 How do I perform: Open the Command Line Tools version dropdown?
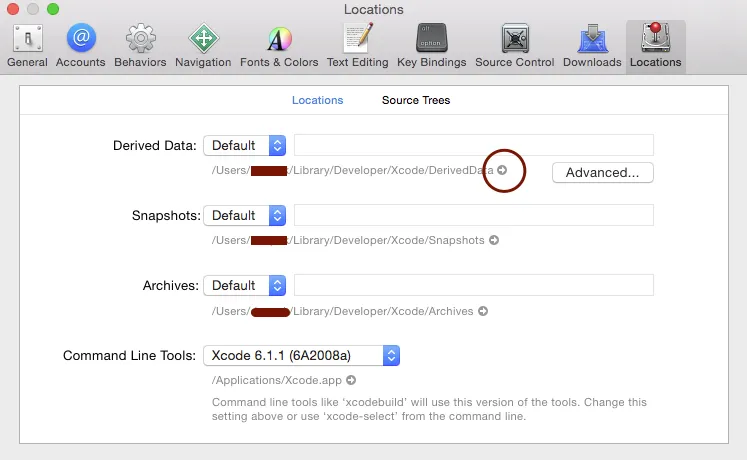(302, 355)
